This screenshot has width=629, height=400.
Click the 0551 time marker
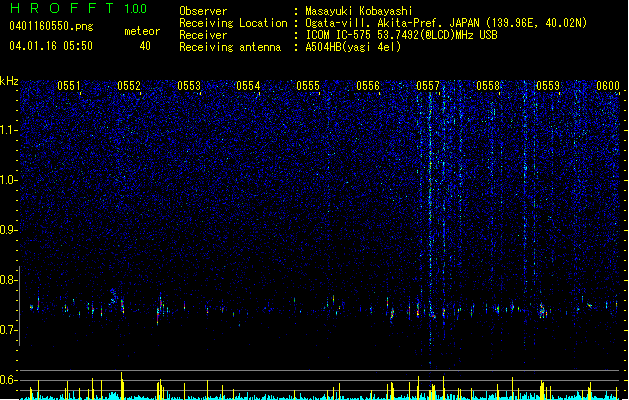click(69, 86)
